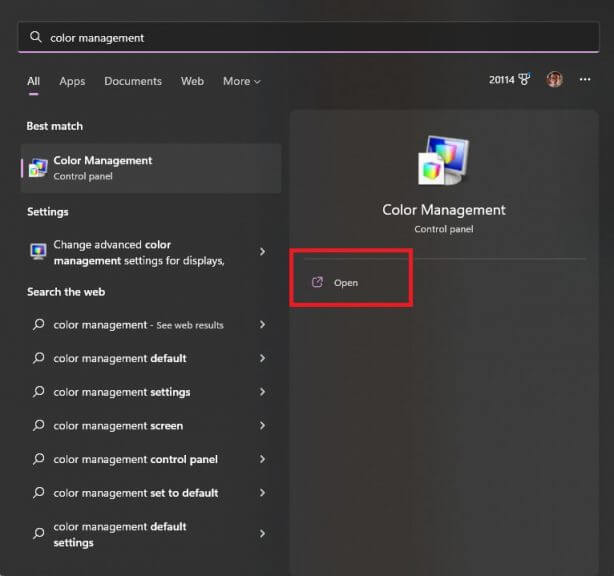Click search icon beside 'color management default'
This screenshot has width=614, height=576.
(x=38, y=358)
